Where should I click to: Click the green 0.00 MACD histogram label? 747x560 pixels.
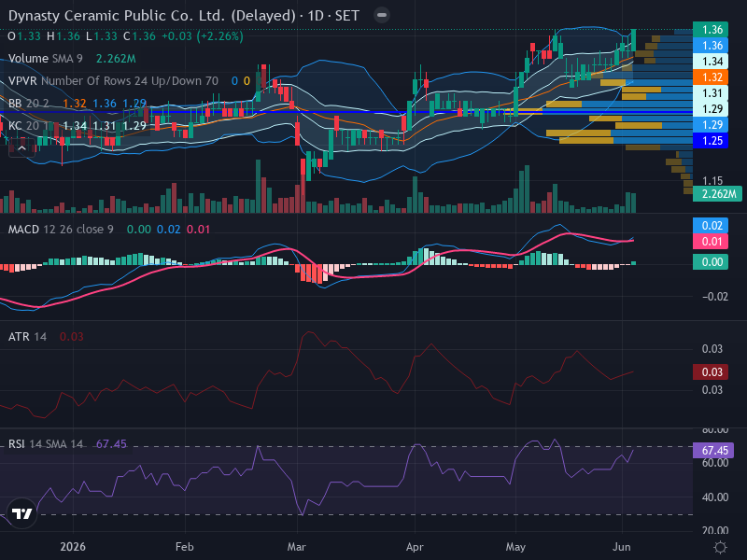(x=711, y=262)
